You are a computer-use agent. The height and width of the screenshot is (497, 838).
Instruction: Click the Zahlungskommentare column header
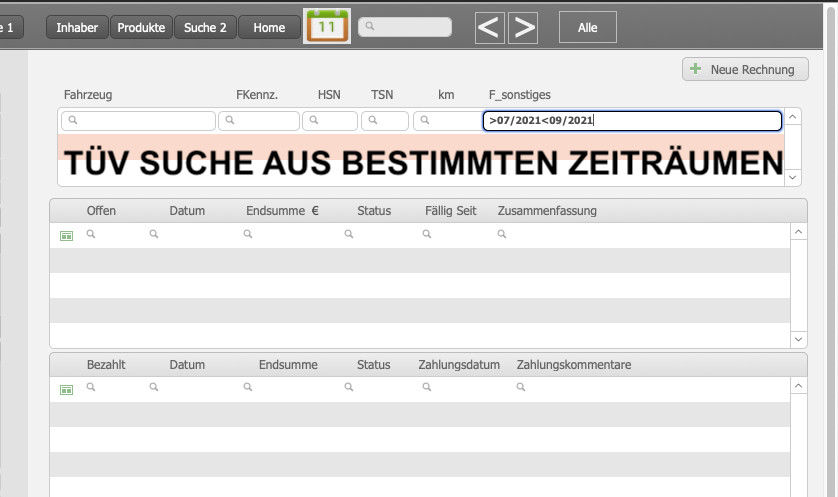[574, 365]
